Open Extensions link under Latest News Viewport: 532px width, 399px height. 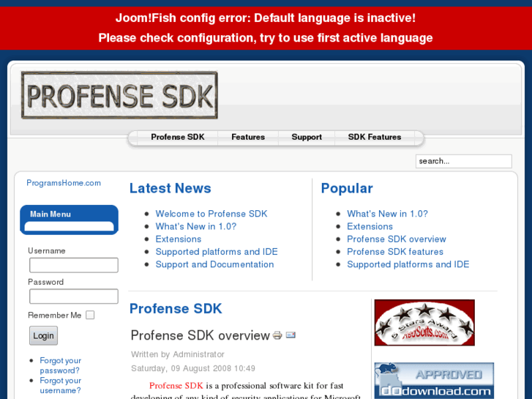(x=179, y=239)
